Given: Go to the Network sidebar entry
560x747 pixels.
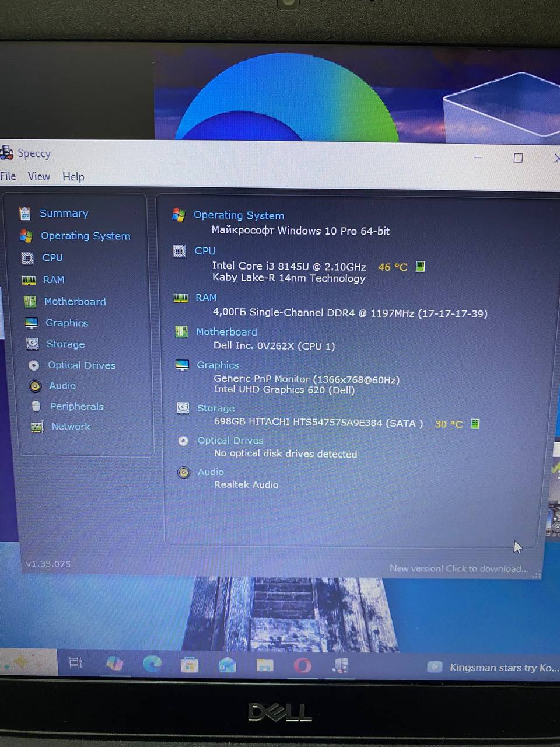Looking at the screenshot, I should click(71, 427).
